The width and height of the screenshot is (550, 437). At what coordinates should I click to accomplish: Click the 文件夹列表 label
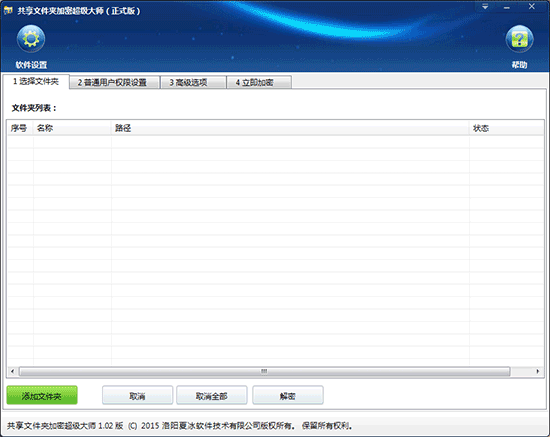pyautogui.click(x=34, y=108)
